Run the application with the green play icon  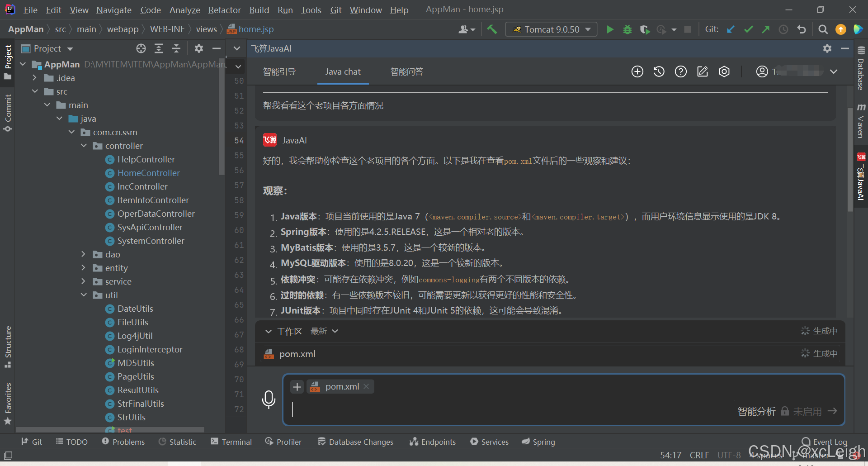609,29
